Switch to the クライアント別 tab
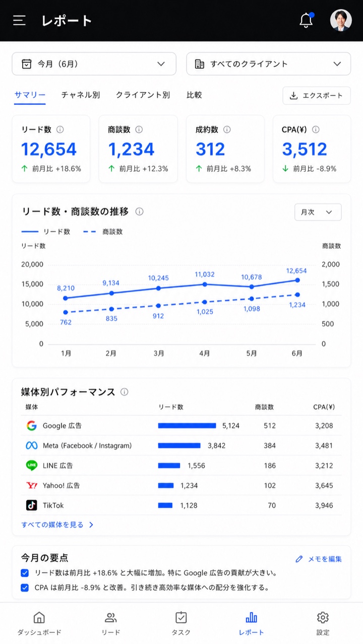The height and width of the screenshot is (644, 363). (143, 95)
